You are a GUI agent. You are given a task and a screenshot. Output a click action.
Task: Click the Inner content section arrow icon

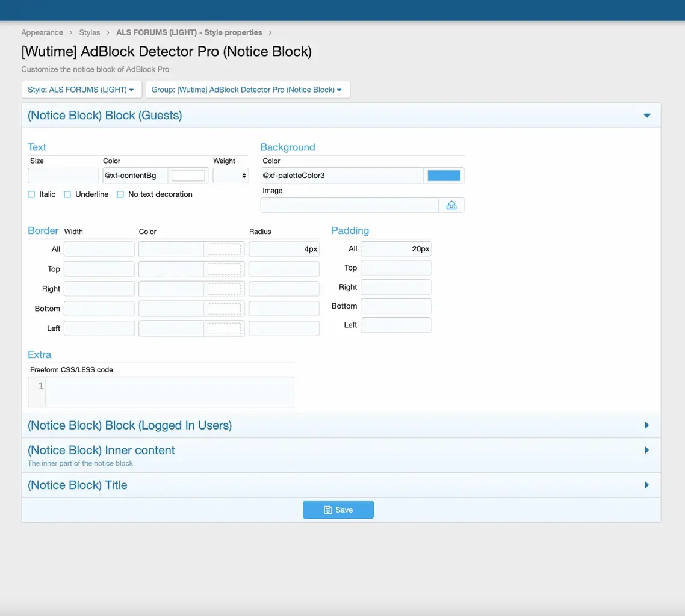[x=647, y=450]
